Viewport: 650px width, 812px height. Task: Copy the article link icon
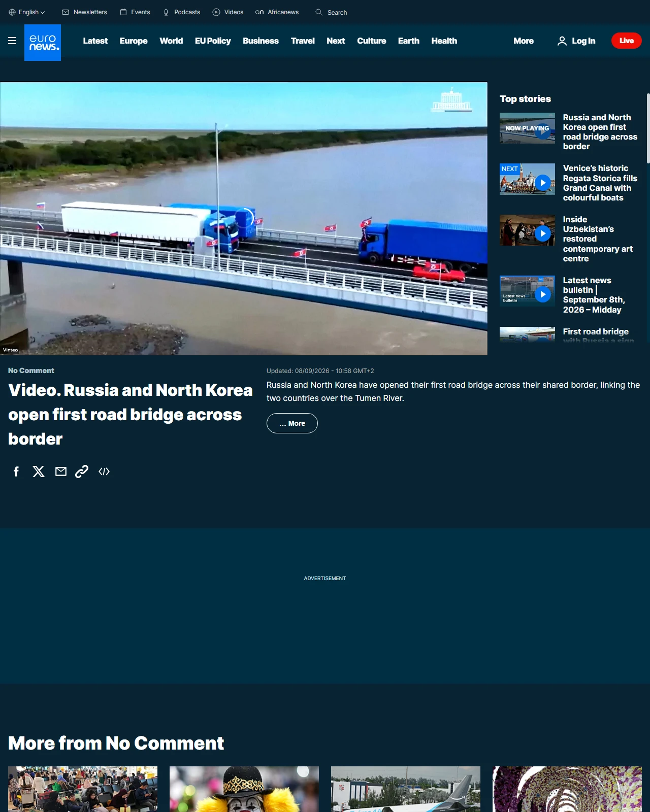(x=82, y=471)
